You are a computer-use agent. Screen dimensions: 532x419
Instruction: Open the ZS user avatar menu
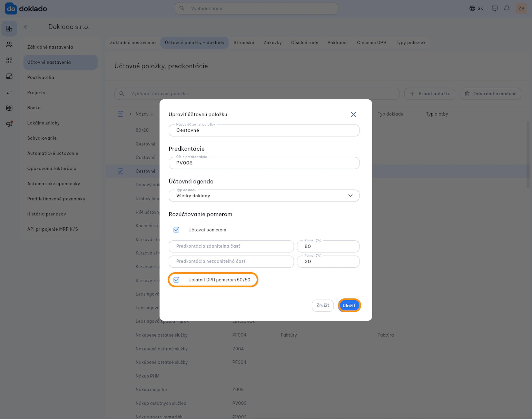521,9
